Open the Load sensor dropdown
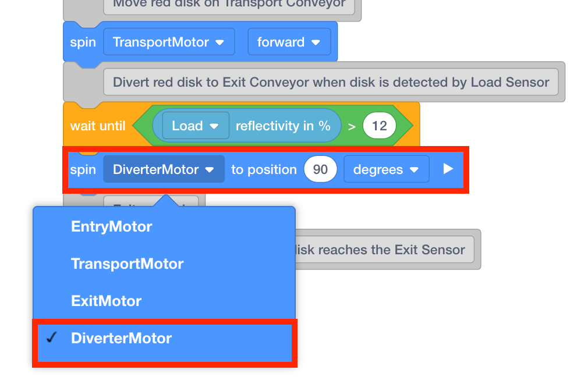588x384 pixels. pyautogui.click(x=195, y=126)
